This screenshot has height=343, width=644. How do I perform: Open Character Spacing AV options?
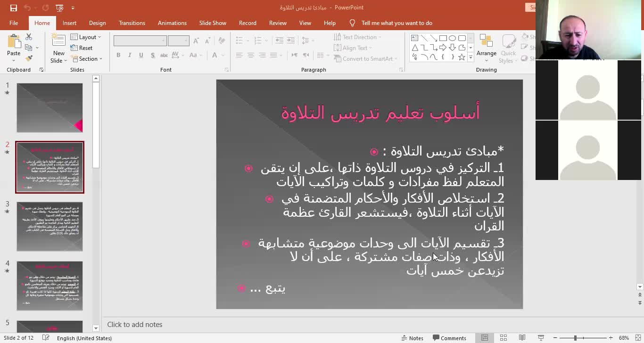179,55
